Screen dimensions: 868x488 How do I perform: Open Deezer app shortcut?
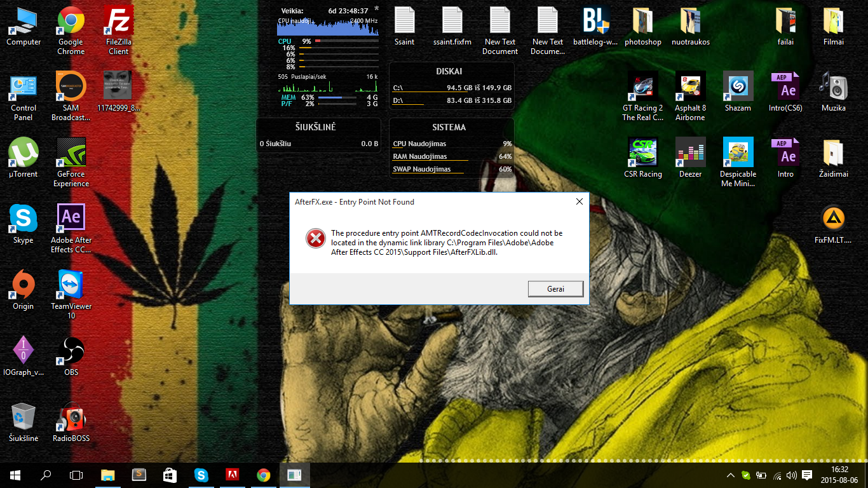pos(691,158)
